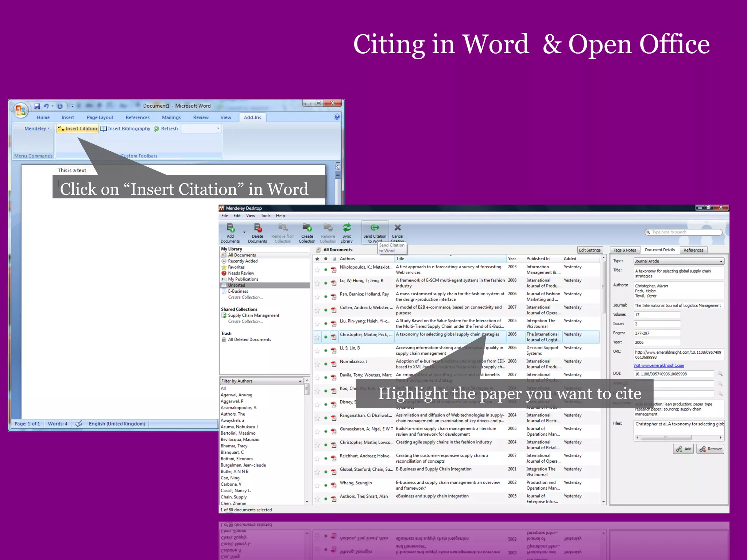The width and height of the screenshot is (747, 560).
Task: Open Add Documents dropdown arrow
Action: (x=244, y=232)
